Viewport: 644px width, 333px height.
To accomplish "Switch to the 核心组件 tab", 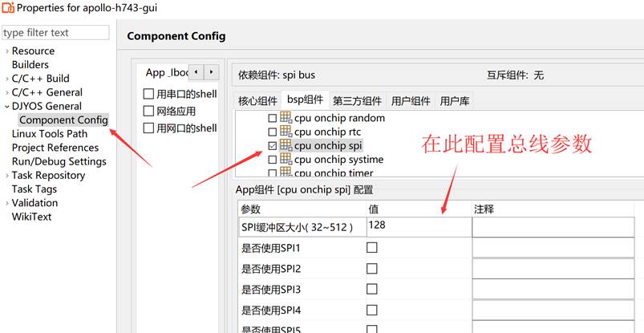I will (257, 100).
